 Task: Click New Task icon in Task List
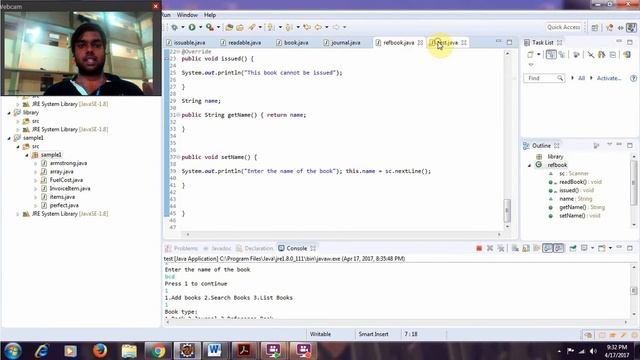pos(530,55)
